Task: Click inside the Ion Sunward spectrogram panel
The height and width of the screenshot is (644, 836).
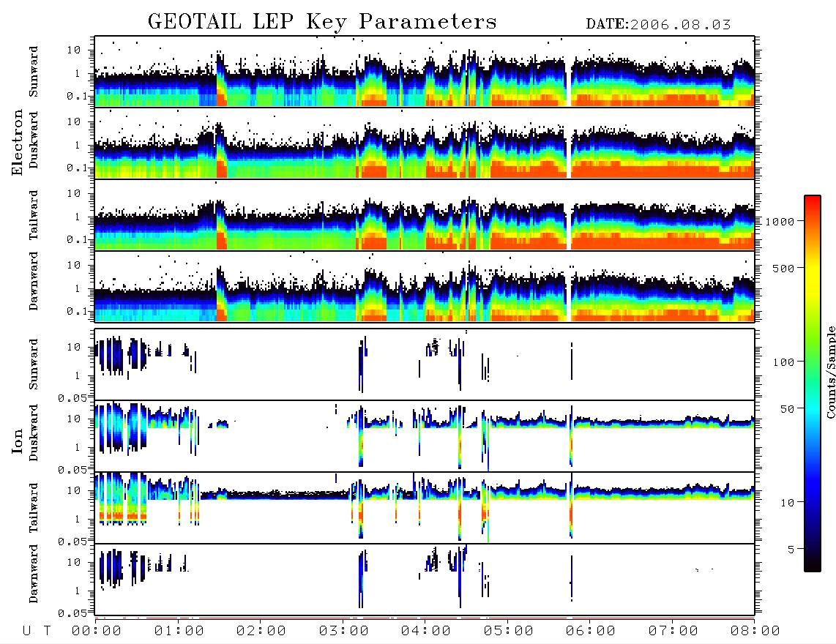Action: click(x=425, y=364)
